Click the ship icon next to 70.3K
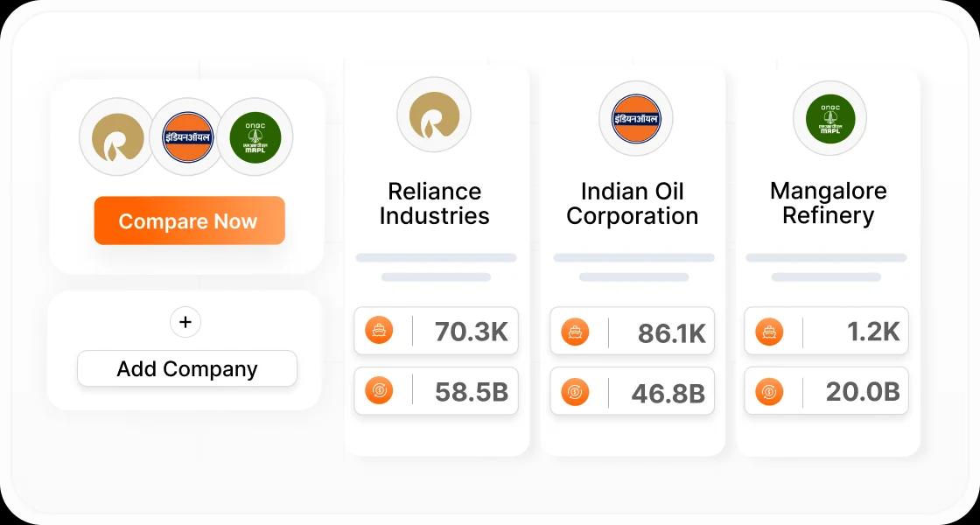 379,331
